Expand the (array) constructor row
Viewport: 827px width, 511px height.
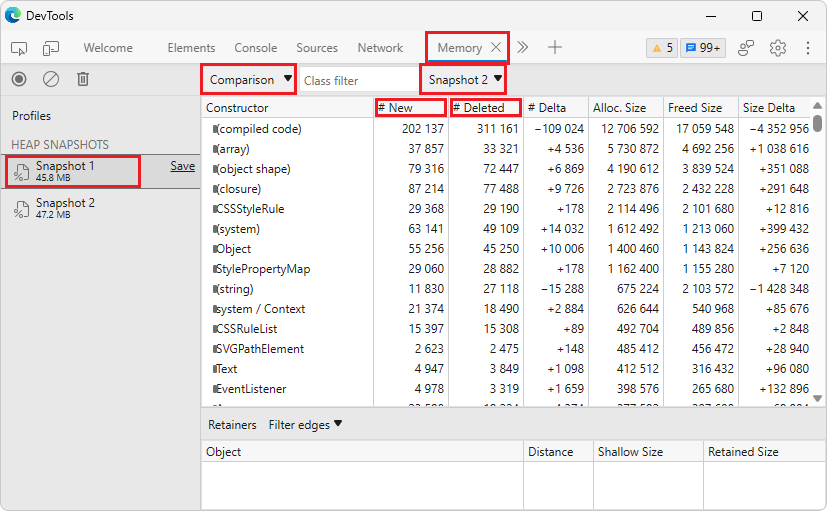tap(215, 149)
